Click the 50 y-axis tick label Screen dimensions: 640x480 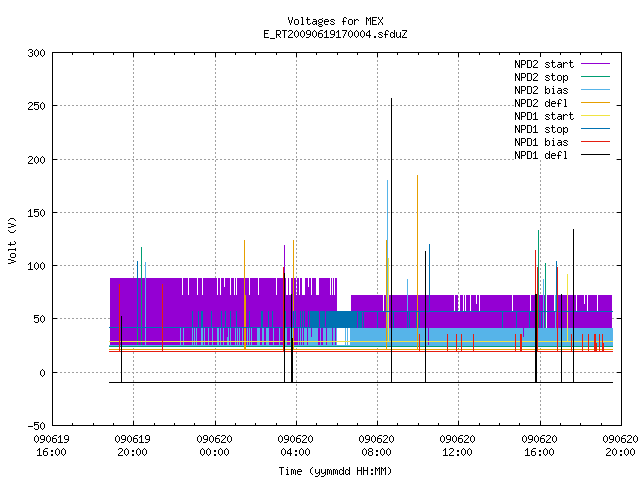point(39,320)
